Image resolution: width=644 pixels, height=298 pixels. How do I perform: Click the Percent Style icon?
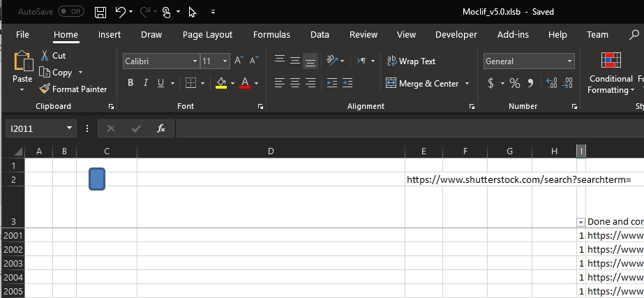click(515, 83)
